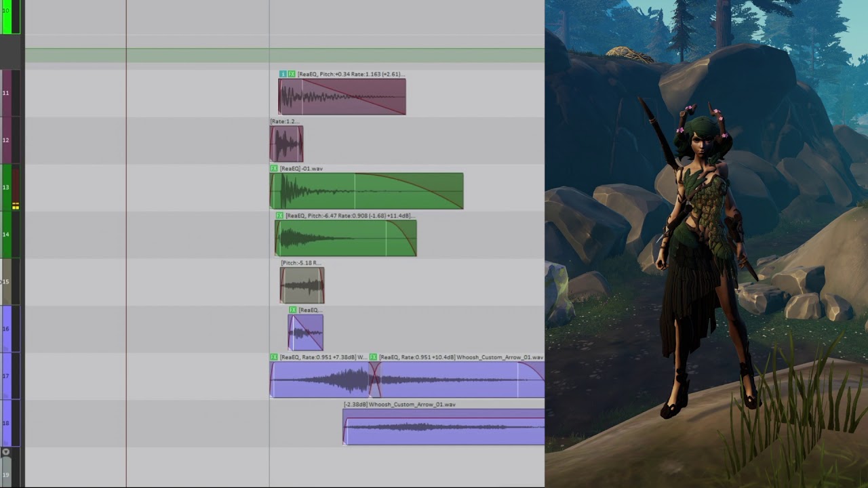
Task: Select green track 13 in the track panel
Action: (6, 187)
